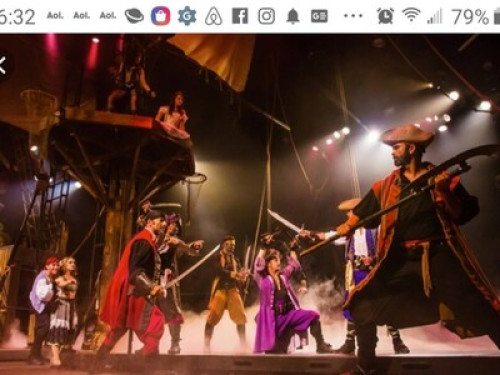The width and height of the screenshot is (500, 375).
Task: Tap the cellular signal bars icon
Action: [435, 16]
